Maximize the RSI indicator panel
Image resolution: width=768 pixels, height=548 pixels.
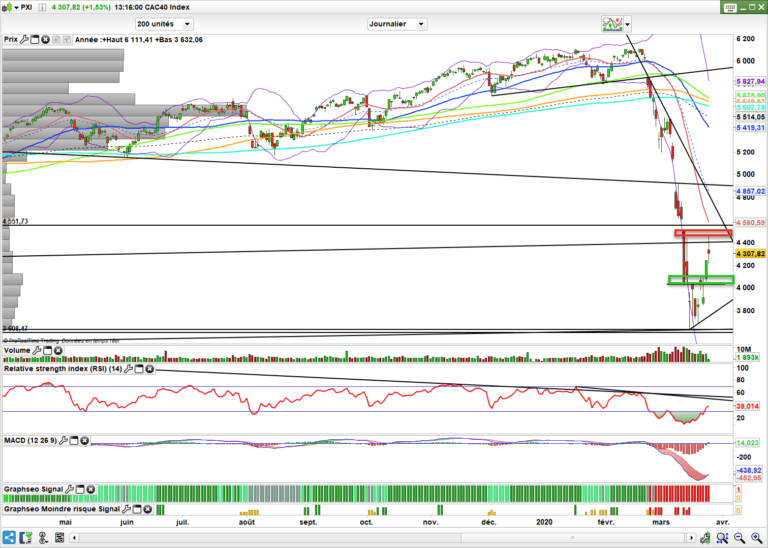tap(137, 369)
